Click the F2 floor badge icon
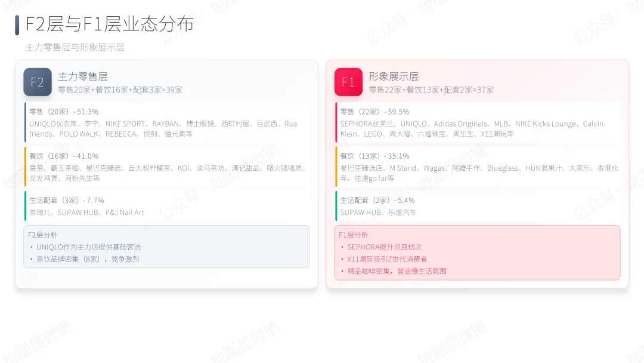Viewport: 644px width, 363px height. tap(38, 82)
